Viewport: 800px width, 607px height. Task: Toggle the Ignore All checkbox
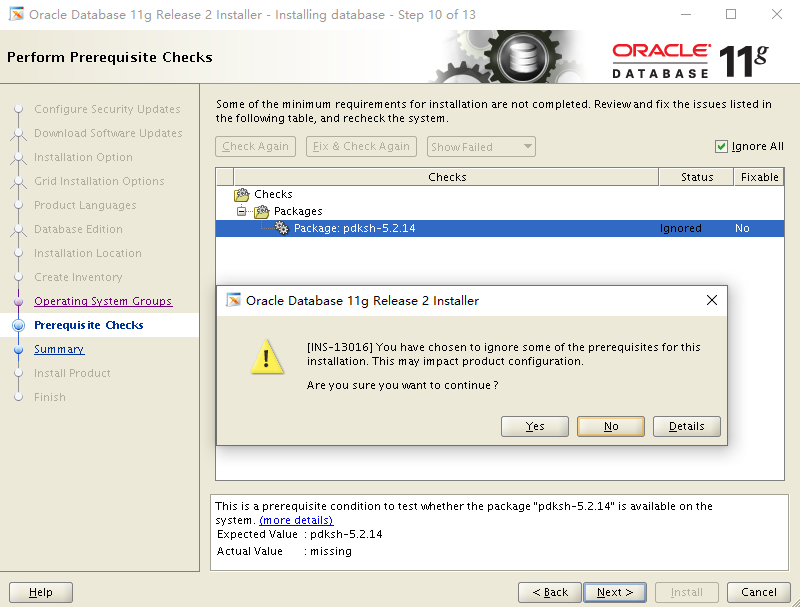point(721,146)
